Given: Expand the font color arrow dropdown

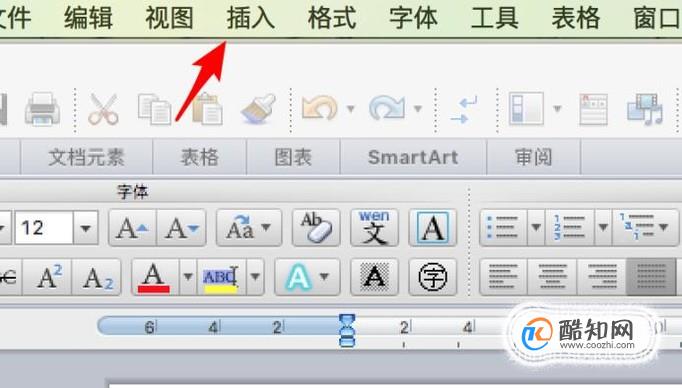Looking at the screenshot, I should click(x=188, y=277).
